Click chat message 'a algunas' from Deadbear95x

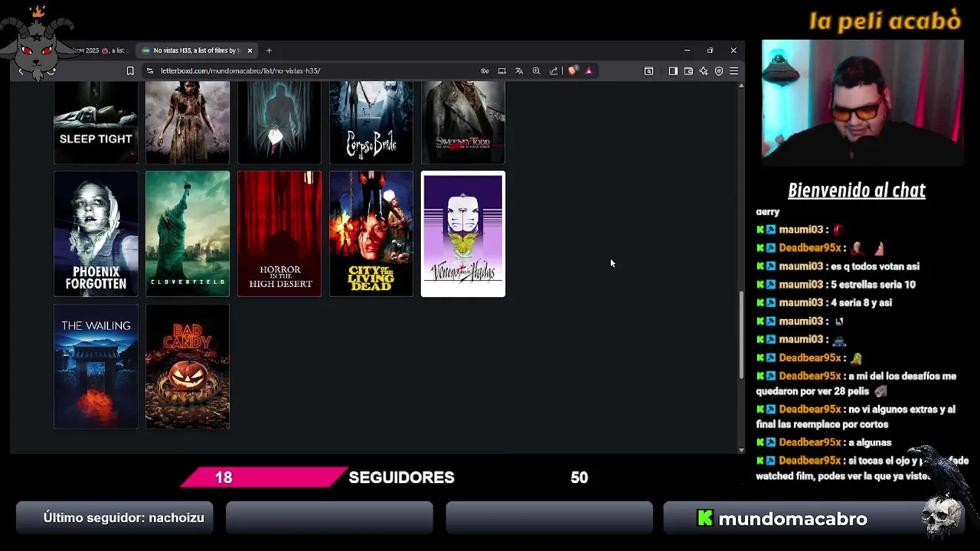click(870, 442)
